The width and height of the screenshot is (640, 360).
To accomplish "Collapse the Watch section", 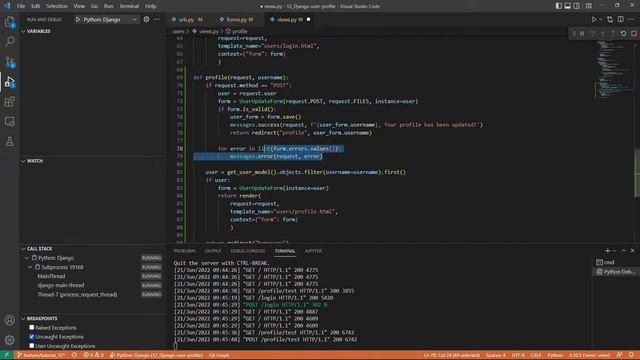I will tap(23, 161).
